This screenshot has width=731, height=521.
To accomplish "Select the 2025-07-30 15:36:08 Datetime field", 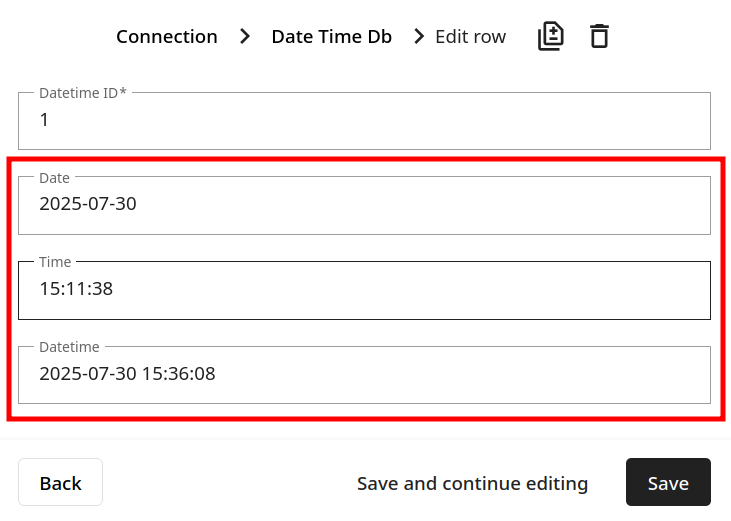I will (x=365, y=375).
